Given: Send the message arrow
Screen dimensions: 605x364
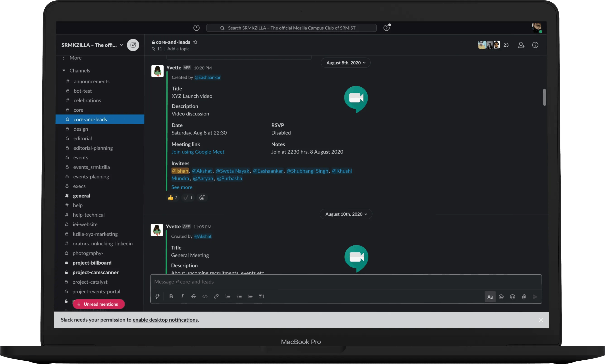Looking at the screenshot, I should coord(535,297).
